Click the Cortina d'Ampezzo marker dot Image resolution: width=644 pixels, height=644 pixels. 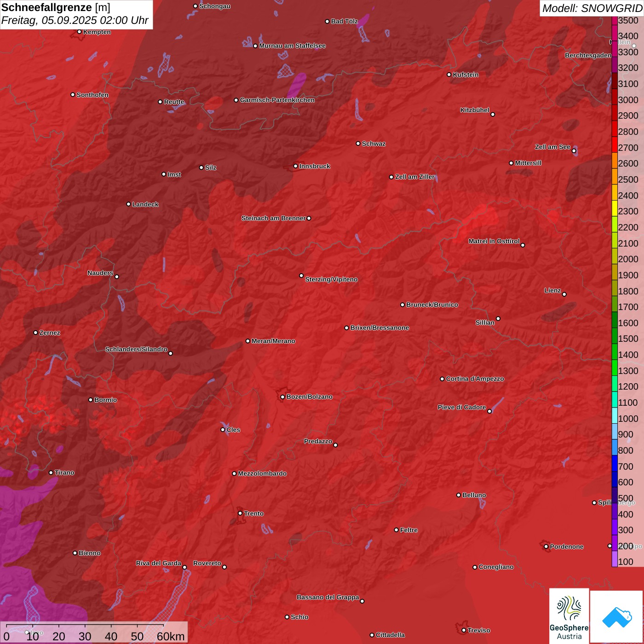pos(442,379)
